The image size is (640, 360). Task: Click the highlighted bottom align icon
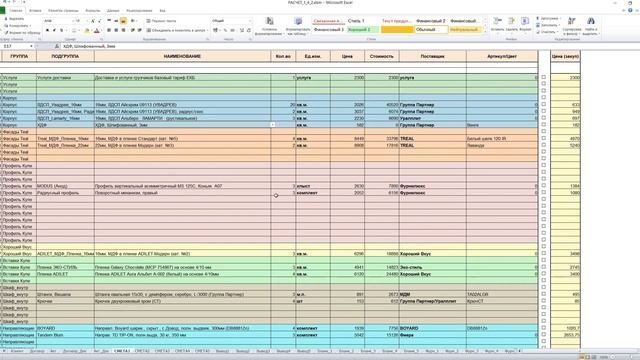tap(123, 21)
